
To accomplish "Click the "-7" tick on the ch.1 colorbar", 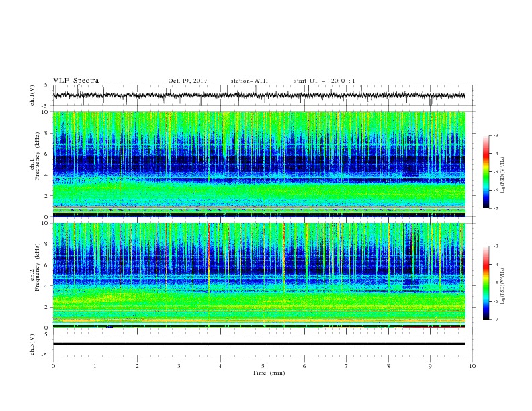I will click(495, 208).
